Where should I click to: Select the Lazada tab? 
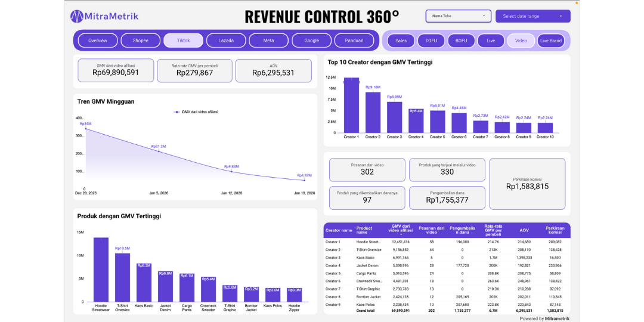point(226,41)
